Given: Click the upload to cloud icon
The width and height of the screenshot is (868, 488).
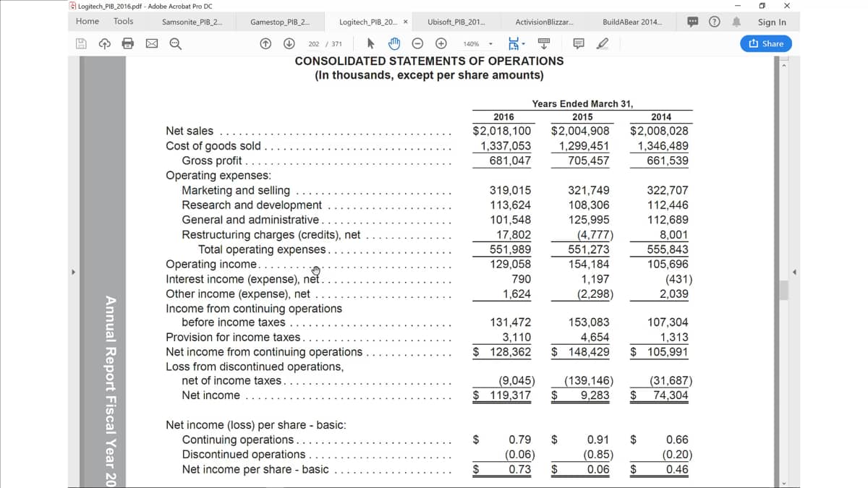Looking at the screenshot, I should tap(104, 43).
